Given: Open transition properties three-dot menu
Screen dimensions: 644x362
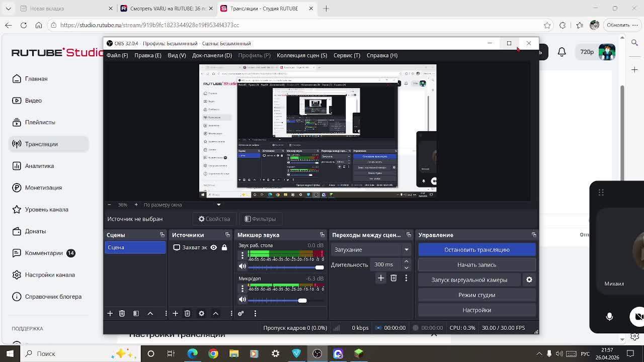Looking at the screenshot, I should pos(406,278).
